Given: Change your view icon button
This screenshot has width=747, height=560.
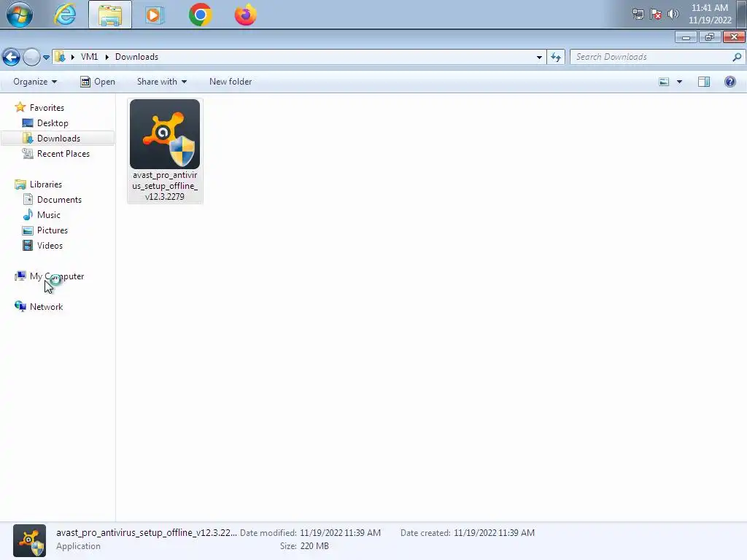Looking at the screenshot, I should click(x=664, y=82).
